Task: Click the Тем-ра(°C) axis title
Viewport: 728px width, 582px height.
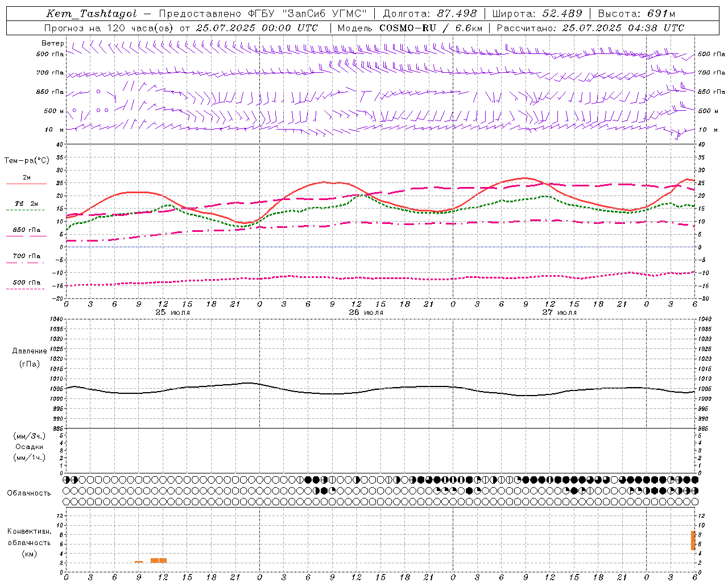Action: (27, 161)
